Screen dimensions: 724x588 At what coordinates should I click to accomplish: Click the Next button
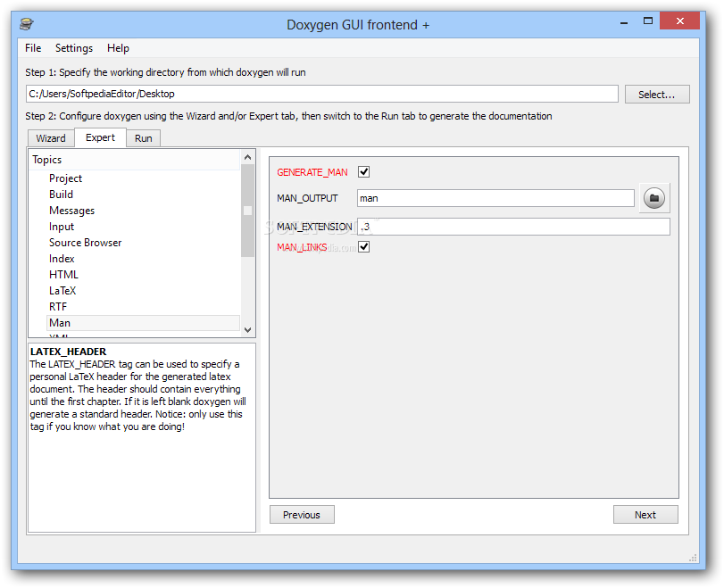[645, 515]
